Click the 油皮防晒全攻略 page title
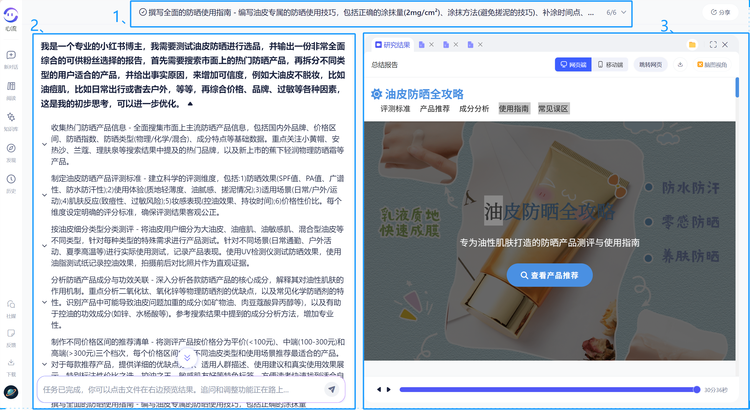The image size is (750, 410). 424,94
